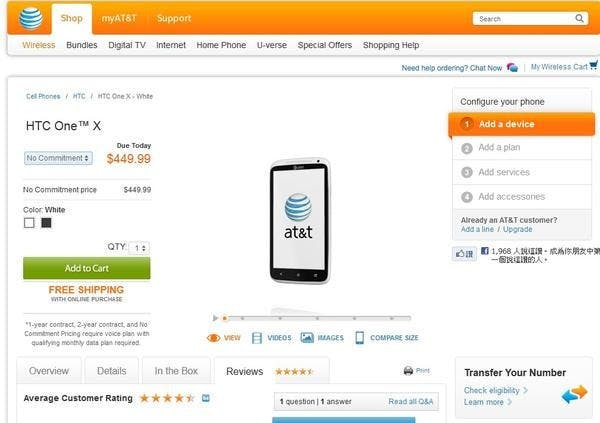Expand the Add a plan step
The width and height of the screenshot is (600, 423).
[499, 148]
